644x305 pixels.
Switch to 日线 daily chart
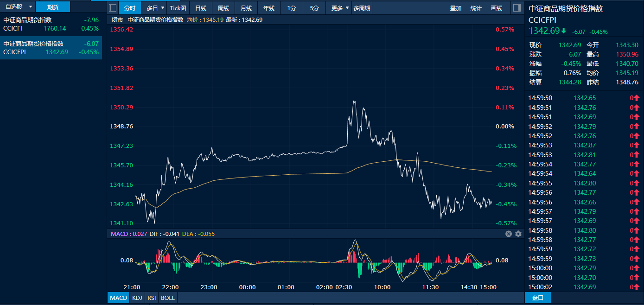pyautogui.click(x=201, y=8)
